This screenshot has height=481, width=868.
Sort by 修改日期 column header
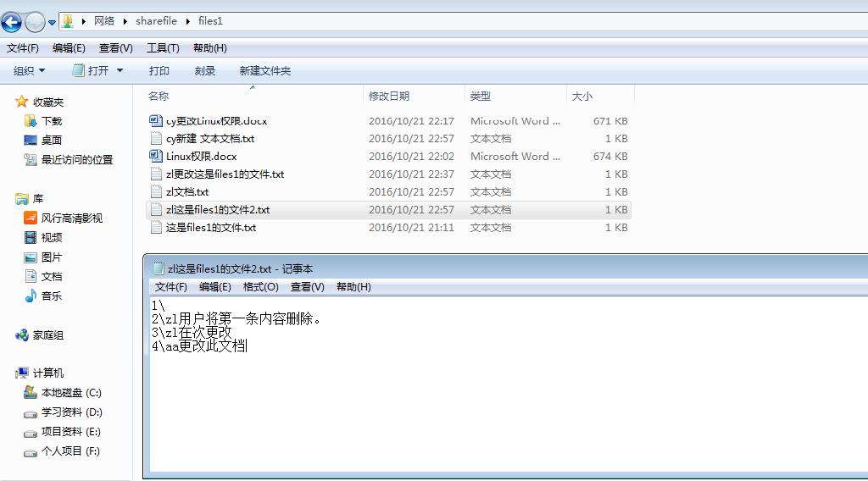(x=388, y=96)
